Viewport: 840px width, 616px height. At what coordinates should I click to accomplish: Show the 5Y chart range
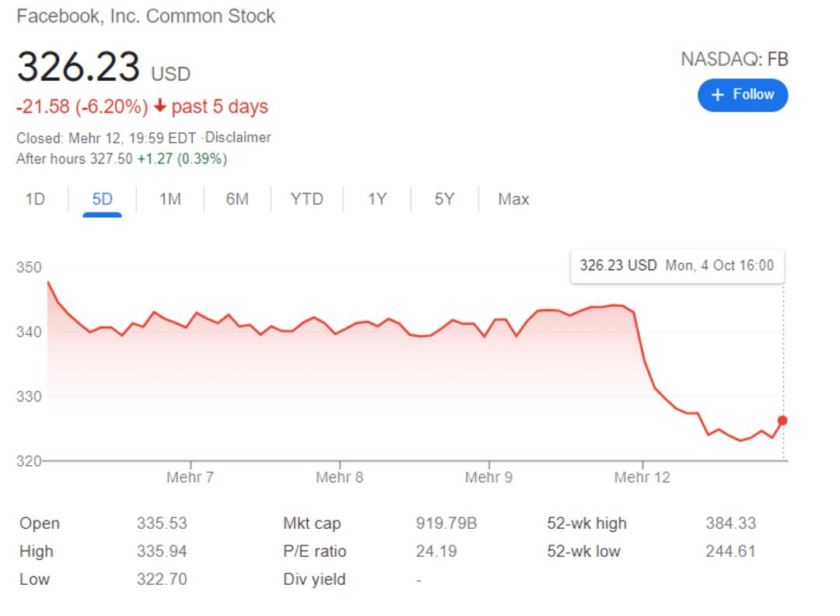point(444,199)
